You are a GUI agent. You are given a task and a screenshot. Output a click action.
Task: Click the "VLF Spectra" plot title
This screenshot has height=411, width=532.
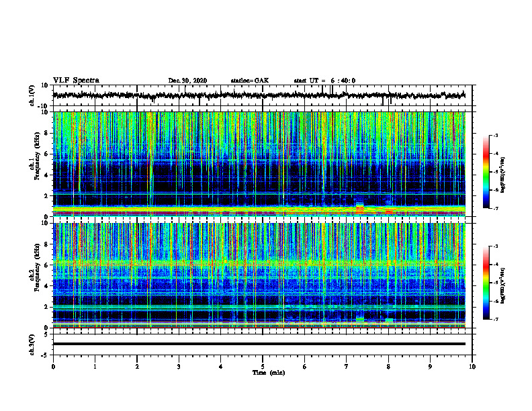[76, 81]
